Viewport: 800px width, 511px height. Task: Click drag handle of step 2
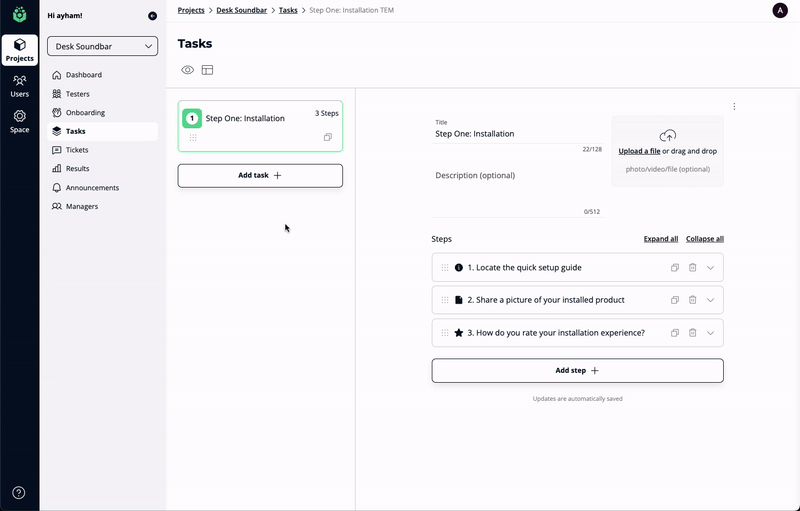(x=445, y=300)
